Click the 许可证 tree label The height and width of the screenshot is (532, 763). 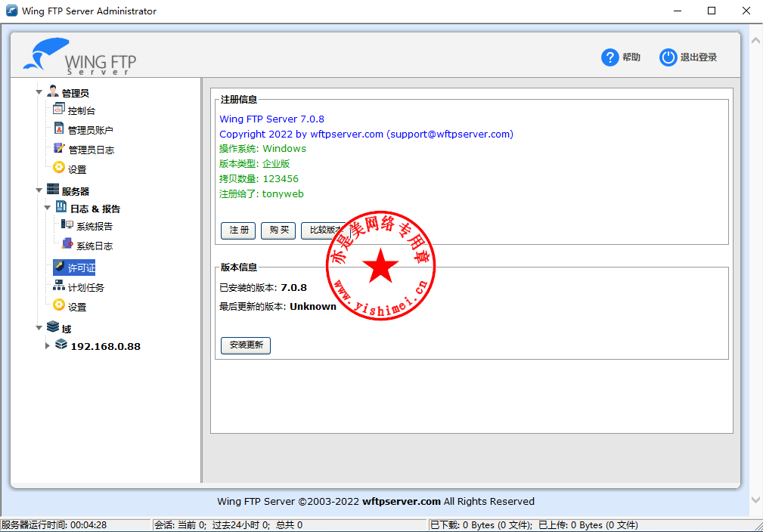tap(81, 268)
